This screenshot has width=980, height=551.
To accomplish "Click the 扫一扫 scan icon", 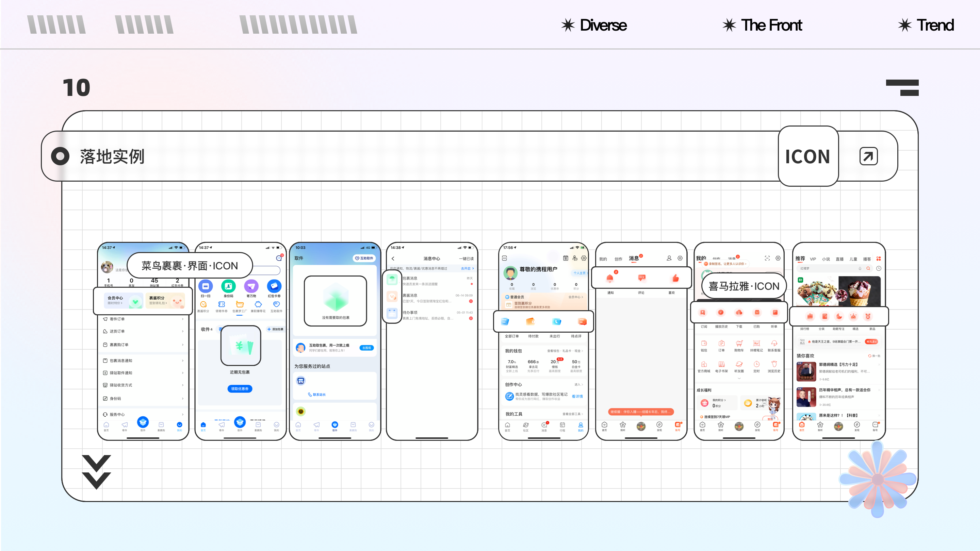I will click(x=206, y=286).
